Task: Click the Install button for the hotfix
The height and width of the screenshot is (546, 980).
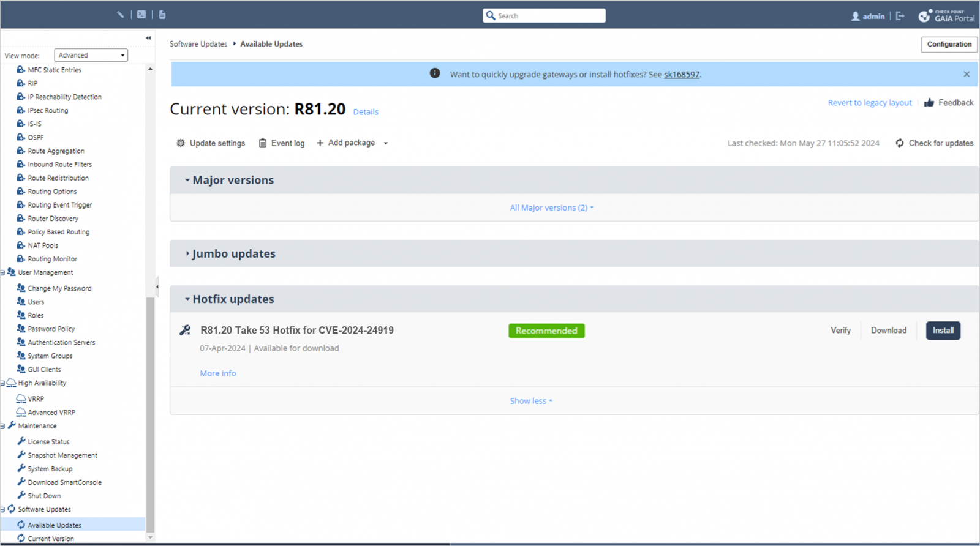Action: point(943,331)
